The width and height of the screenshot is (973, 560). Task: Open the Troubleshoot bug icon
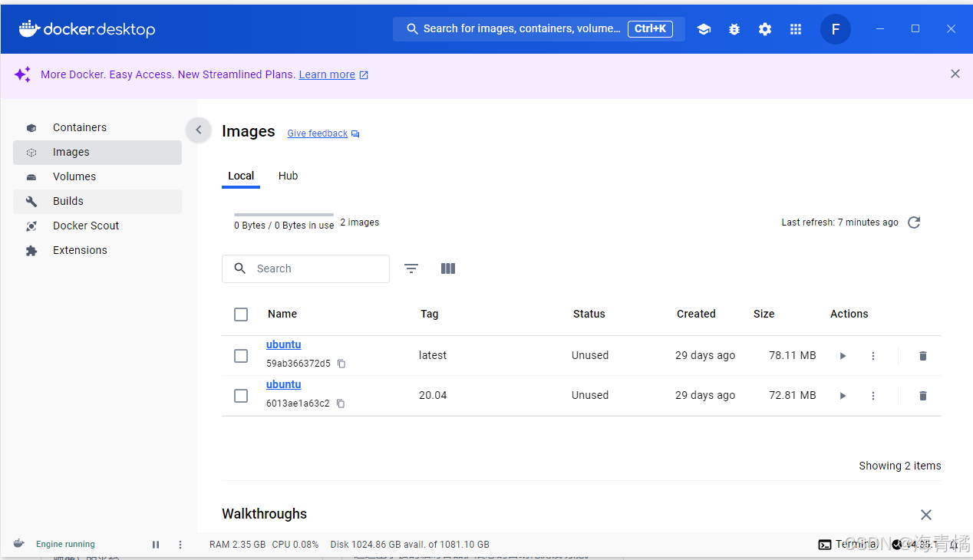pyautogui.click(x=734, y=29)
